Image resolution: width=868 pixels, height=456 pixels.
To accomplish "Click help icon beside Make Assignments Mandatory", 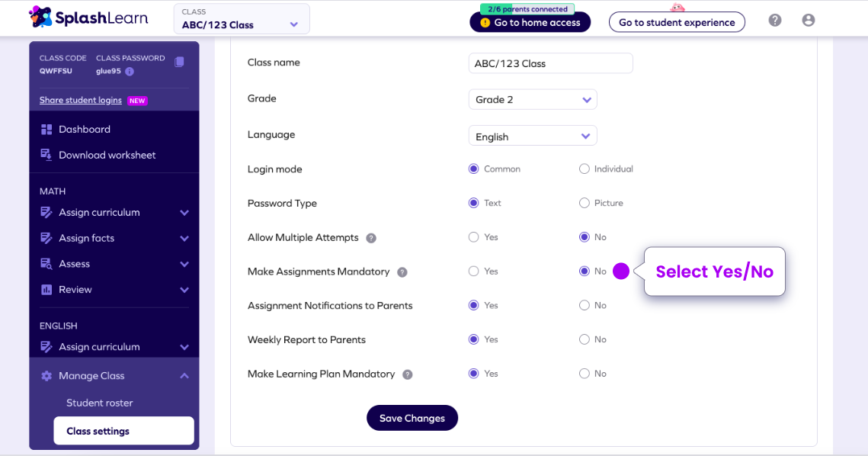I will point(402,272).
